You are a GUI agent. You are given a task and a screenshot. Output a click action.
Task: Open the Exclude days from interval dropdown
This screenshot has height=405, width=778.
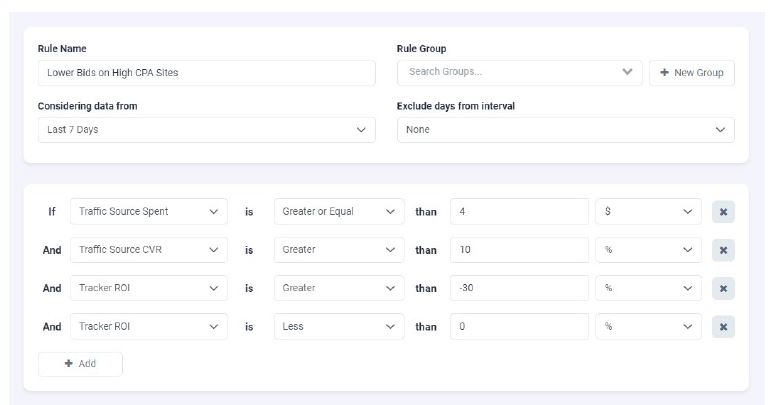click(x=565, y=130)
